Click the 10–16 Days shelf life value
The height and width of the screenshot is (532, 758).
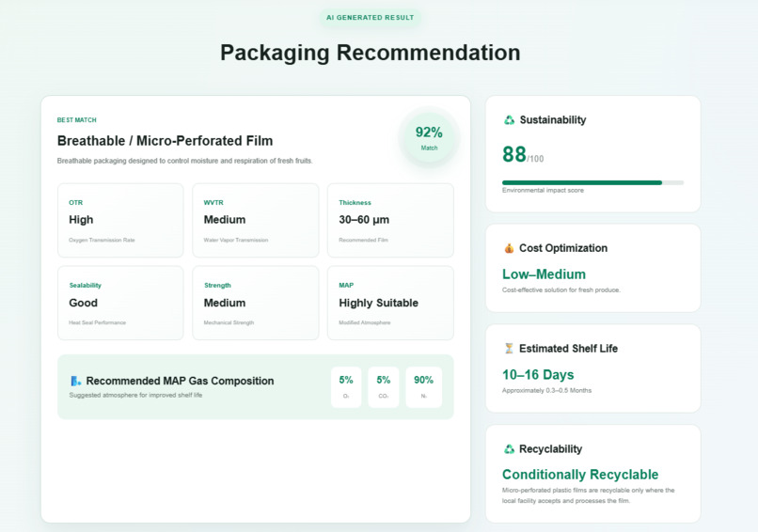coord(538,375)
